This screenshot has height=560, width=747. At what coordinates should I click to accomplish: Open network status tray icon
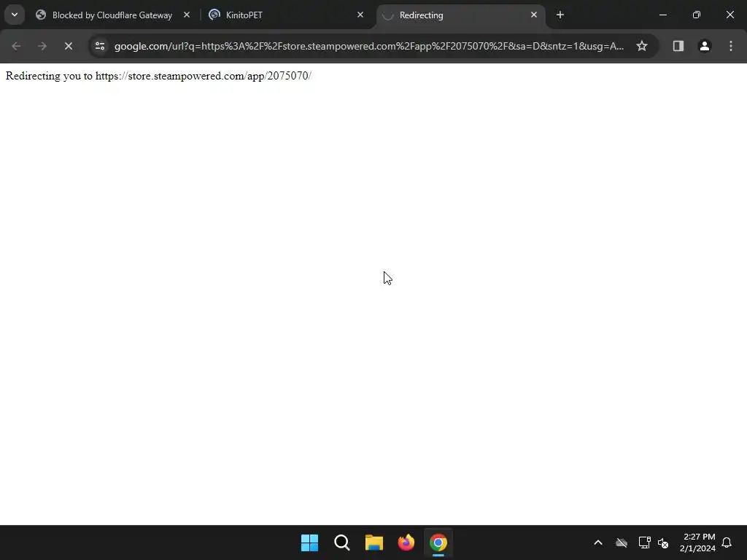point(645,542)
